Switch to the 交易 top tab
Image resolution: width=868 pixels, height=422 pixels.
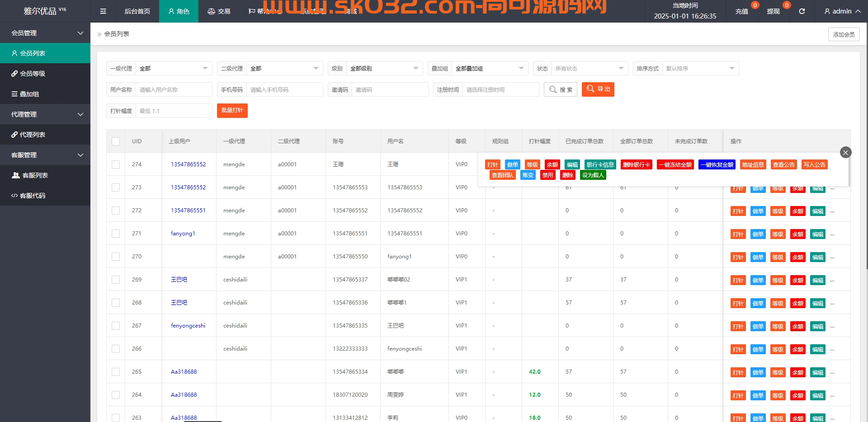point(219,11)
